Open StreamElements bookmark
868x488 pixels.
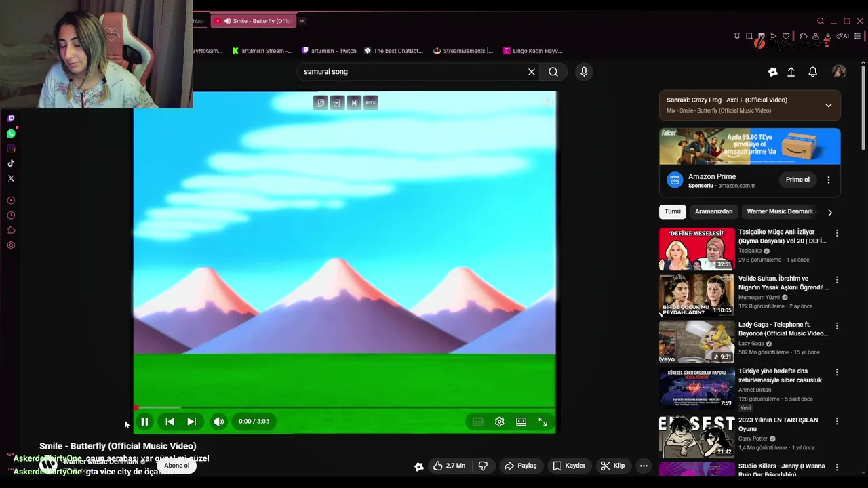click(x=463, y=51)
